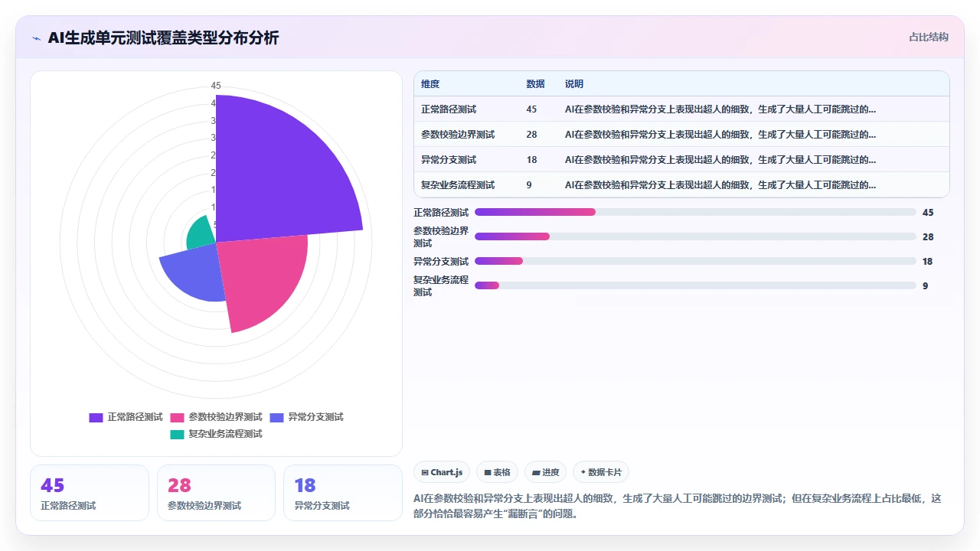
Task: Select the 数据卡片 tag chip
Action: coord(601,472)
